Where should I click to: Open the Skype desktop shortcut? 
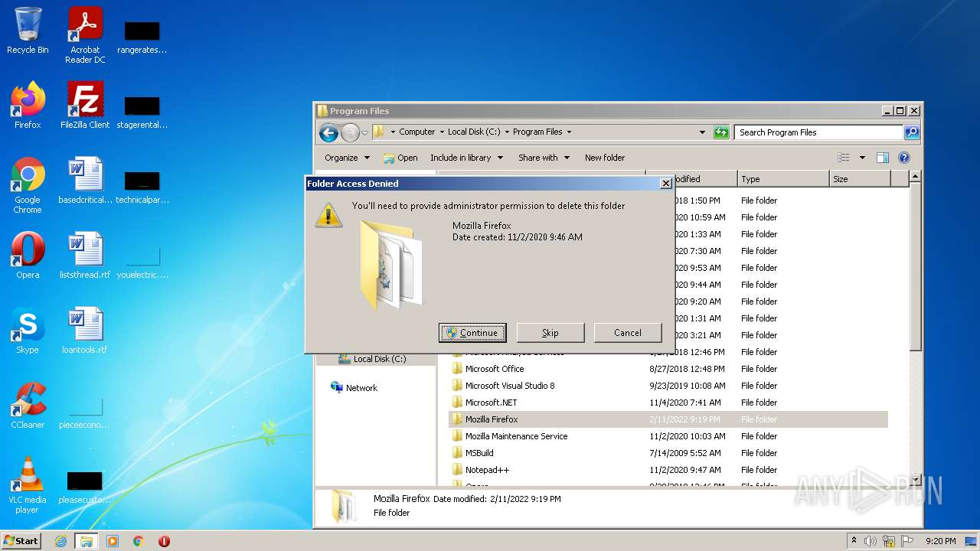click(28, 331)
